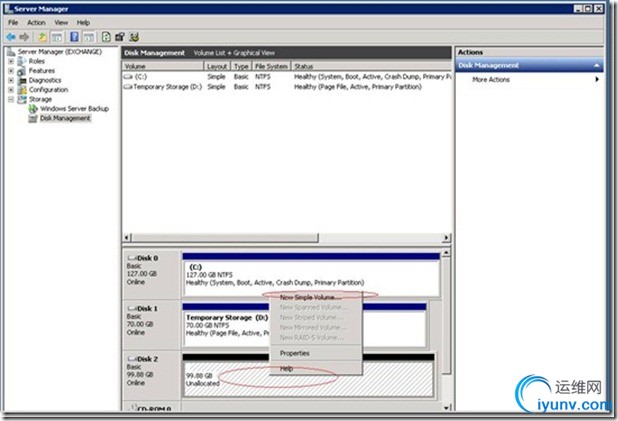The height and width of the screenshot is (421, 618).
Task: Click the down arrow of graphical view scrollbar
Action: [446, 407]
